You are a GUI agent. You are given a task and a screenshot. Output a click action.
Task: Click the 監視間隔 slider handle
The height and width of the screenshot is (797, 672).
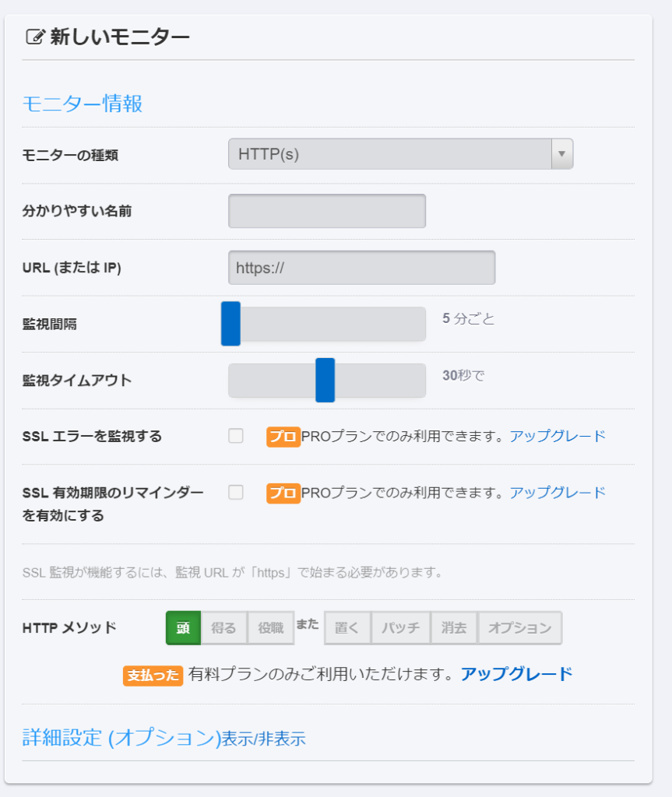(230, 324)
